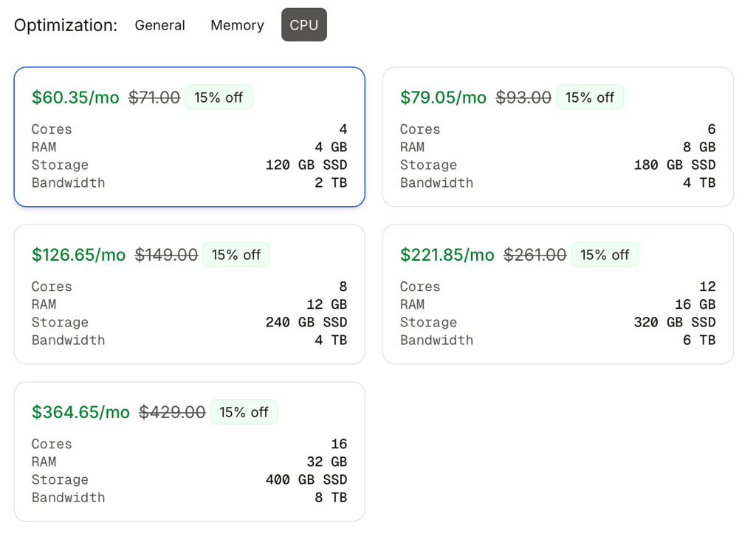Click the 320 GB SSD storage value
This screenshot has width=756, height=534.
675,322
